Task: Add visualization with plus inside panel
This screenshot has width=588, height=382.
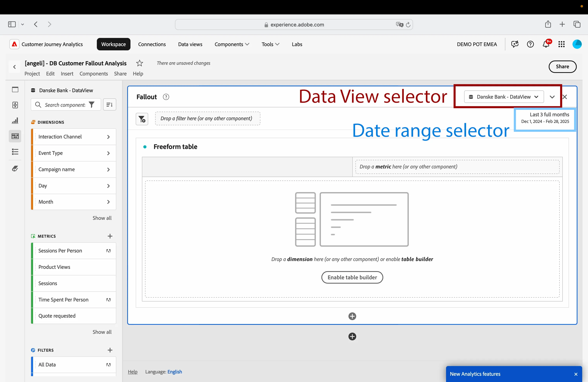Action: tap(352, 316)
